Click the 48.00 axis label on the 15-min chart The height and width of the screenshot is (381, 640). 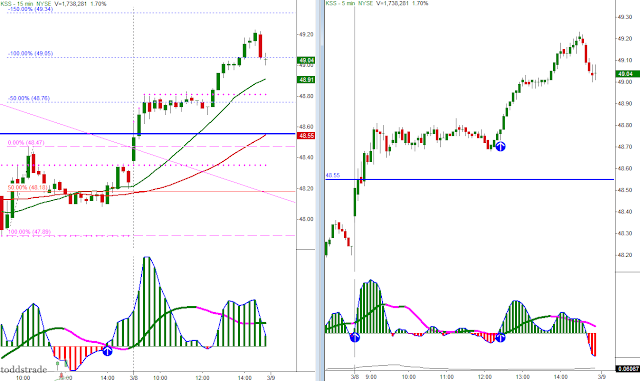click(x=306, y=219)
